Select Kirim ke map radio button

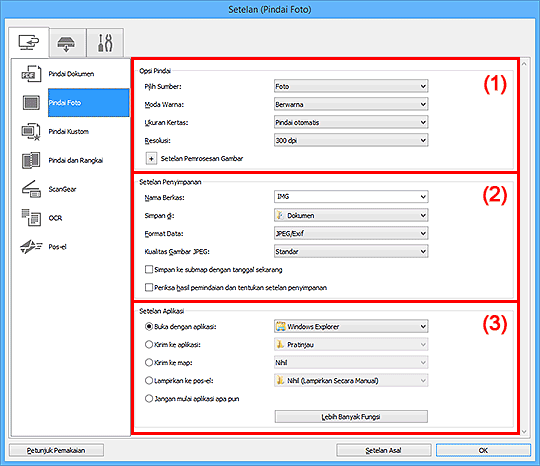pos(149,362)
